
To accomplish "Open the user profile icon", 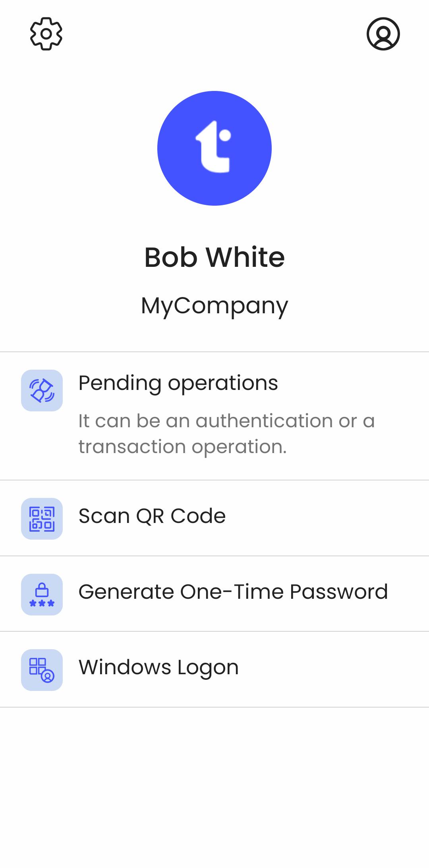I will pos(383,34).
